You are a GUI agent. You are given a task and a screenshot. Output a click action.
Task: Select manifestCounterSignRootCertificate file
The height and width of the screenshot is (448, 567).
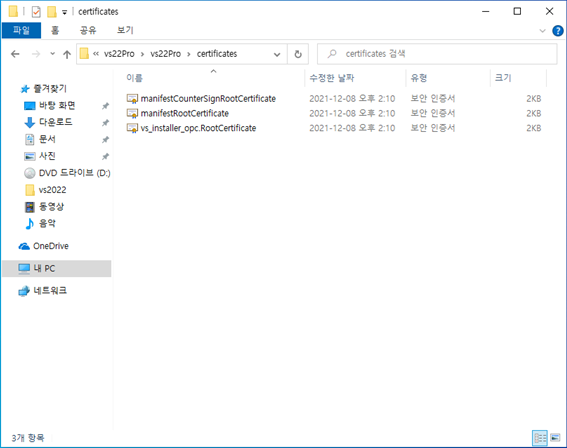tap(208, 99)
